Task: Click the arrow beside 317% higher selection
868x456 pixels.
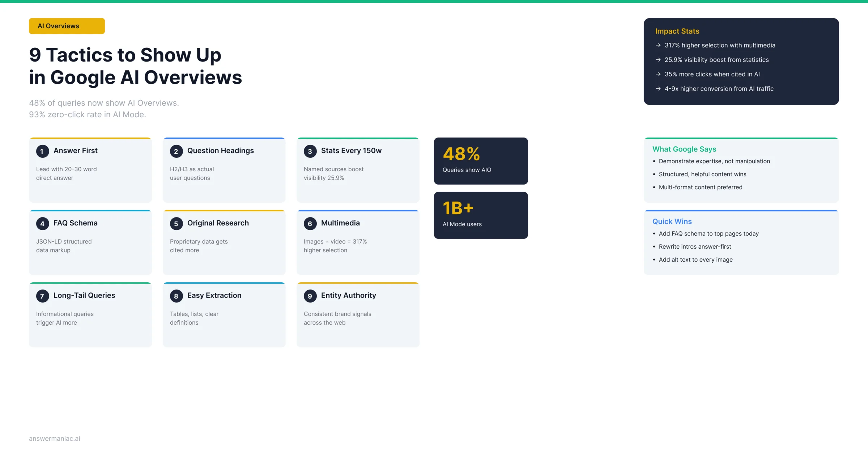Action: click(658, 45)
